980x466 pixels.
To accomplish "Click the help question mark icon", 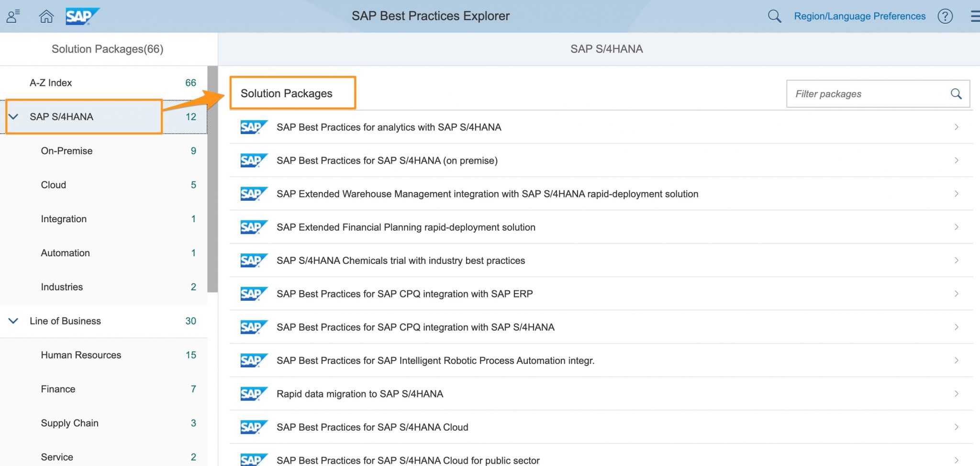I will point(945,16).
